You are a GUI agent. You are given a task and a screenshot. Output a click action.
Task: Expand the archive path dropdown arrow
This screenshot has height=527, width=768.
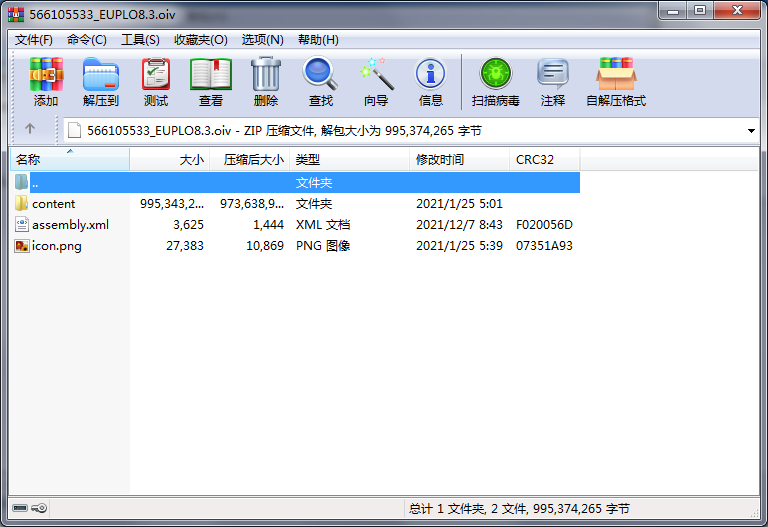(x=751, y=131)
